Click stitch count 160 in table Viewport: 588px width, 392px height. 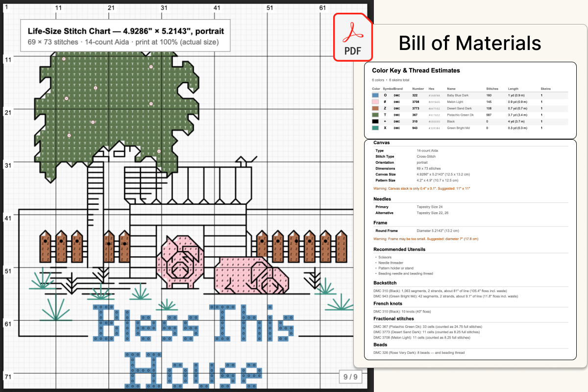pos(489,95)
